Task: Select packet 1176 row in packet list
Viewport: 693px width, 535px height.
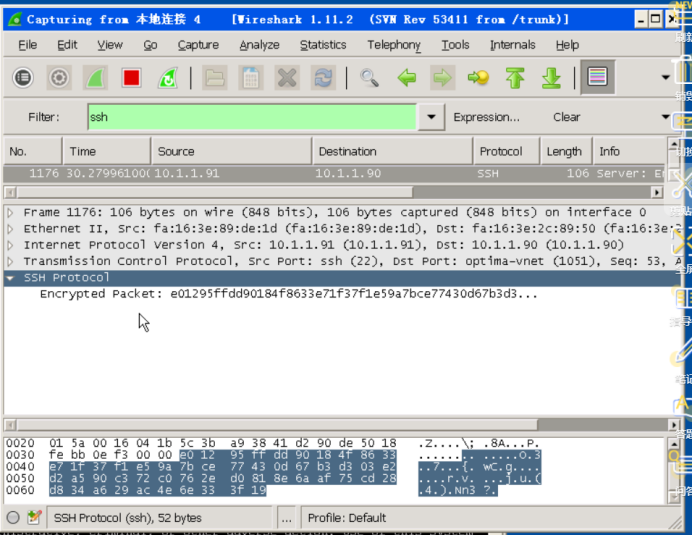Action: (x=335, y=174)
